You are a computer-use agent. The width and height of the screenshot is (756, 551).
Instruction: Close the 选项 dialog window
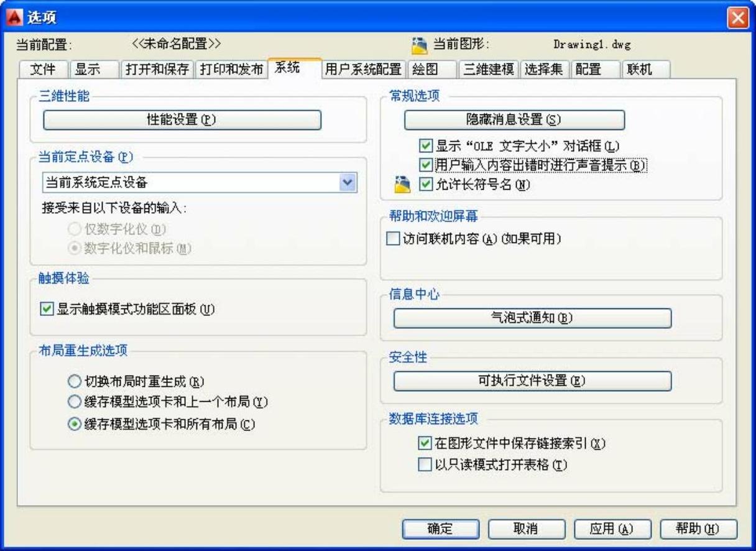click(739, 17)
